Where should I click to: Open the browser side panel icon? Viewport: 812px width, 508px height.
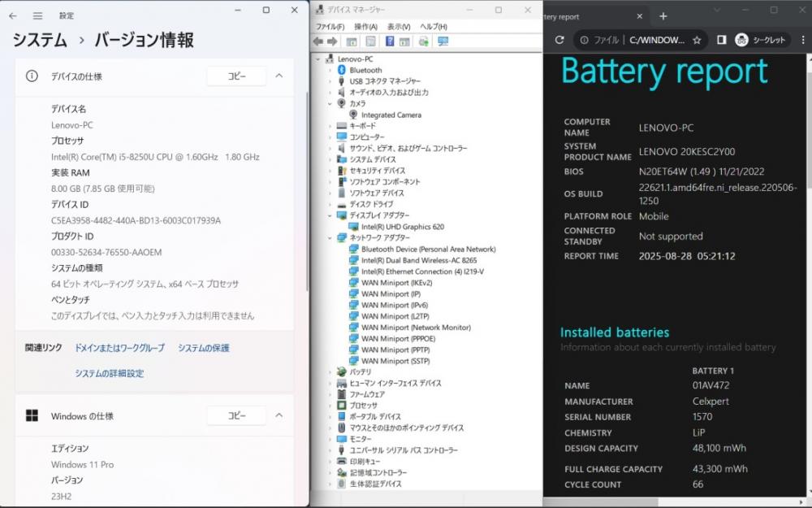pos(721,40)
